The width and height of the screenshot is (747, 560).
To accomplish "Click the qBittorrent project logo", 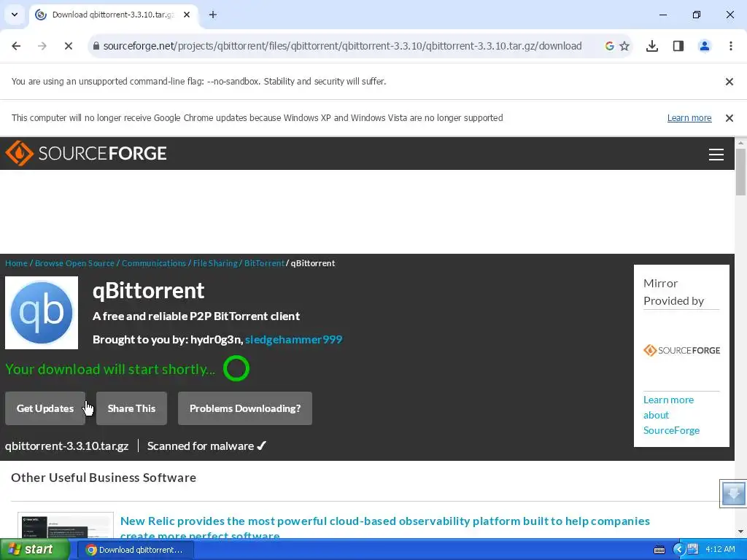I will pos(42,313).
